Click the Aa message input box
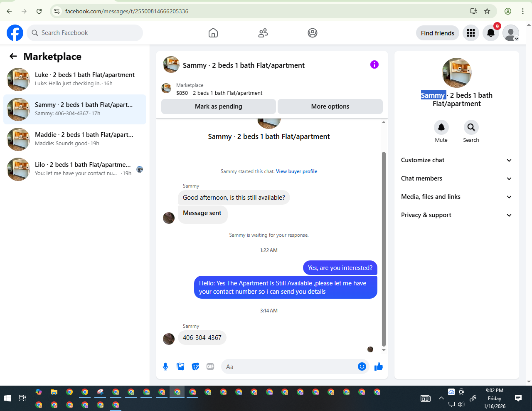 [290, 366]
